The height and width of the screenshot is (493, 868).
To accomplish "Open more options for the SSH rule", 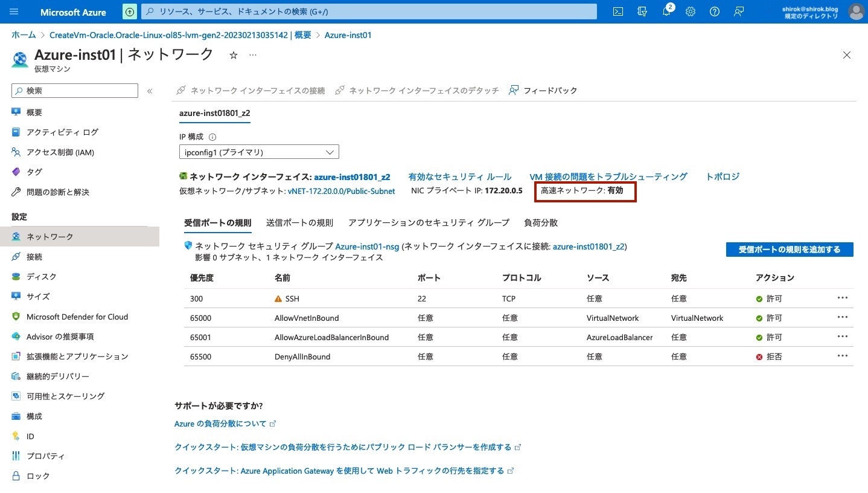I will tap(843, 298).
